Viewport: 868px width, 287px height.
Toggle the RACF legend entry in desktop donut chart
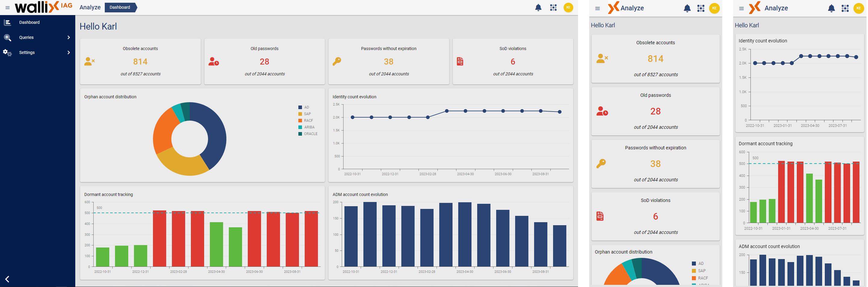pyautogui.click(x=306, y=120)
